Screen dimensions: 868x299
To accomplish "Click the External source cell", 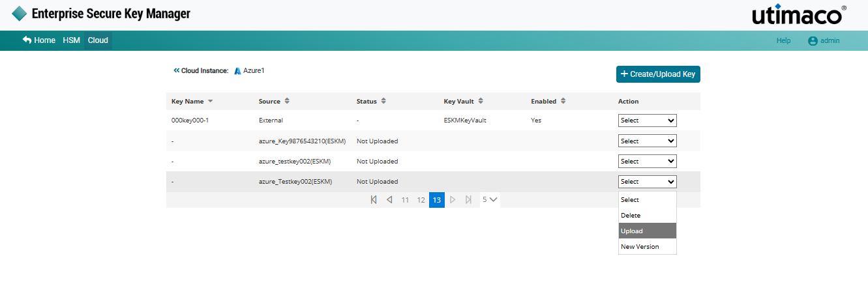I will pyautogui.click(x=271, y=121).
